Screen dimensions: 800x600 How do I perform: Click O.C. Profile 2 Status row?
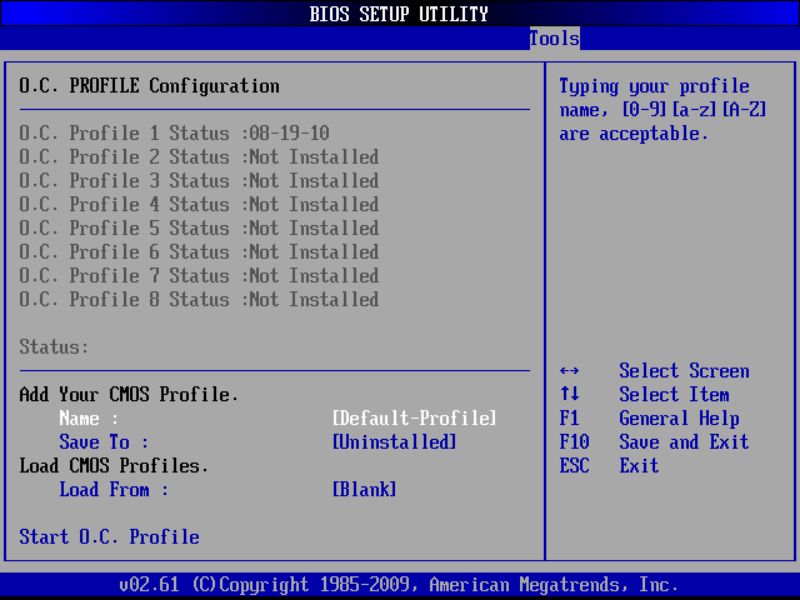click(x=199, y=157)
